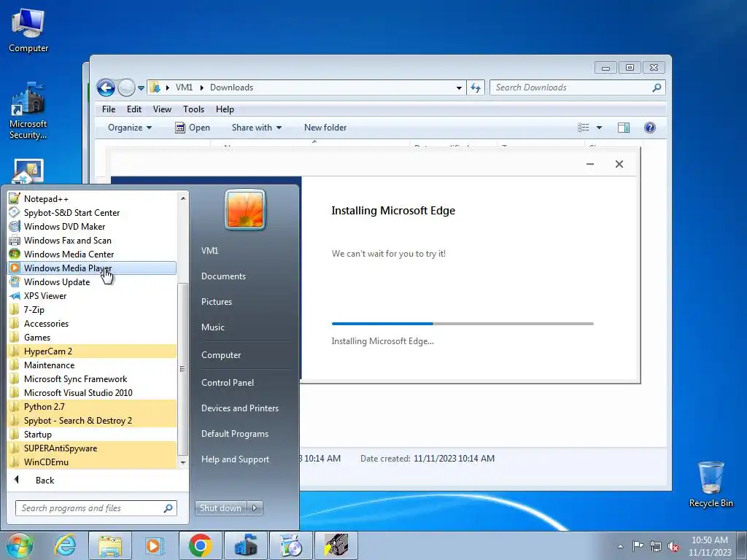The image size is (747, 560).
Task: Open Devices and Printers
Action: (x=239, y=408)
